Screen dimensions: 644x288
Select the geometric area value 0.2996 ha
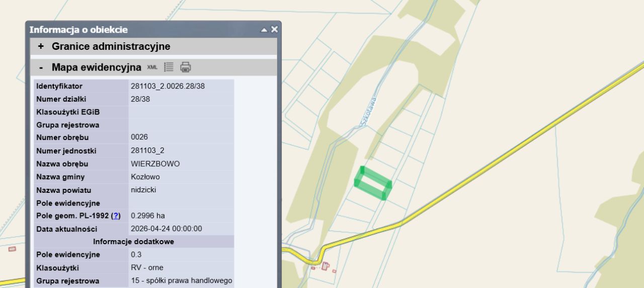click(x=148, y=215)
